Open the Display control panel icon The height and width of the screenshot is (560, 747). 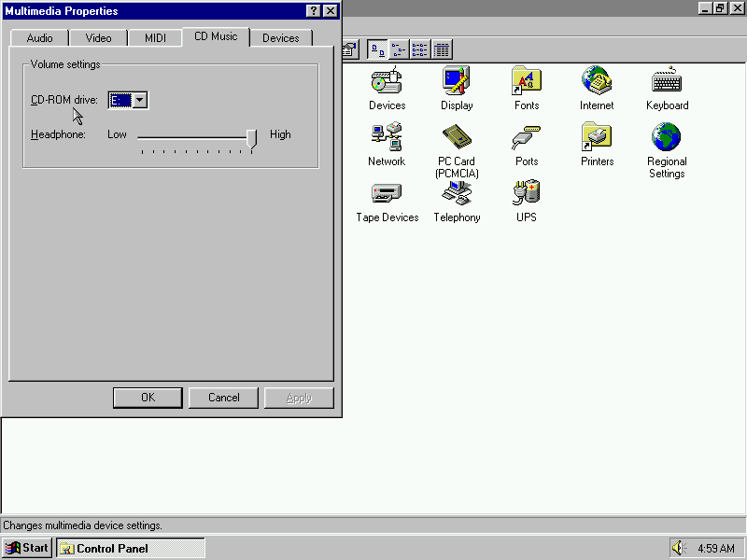pos(457,82)
